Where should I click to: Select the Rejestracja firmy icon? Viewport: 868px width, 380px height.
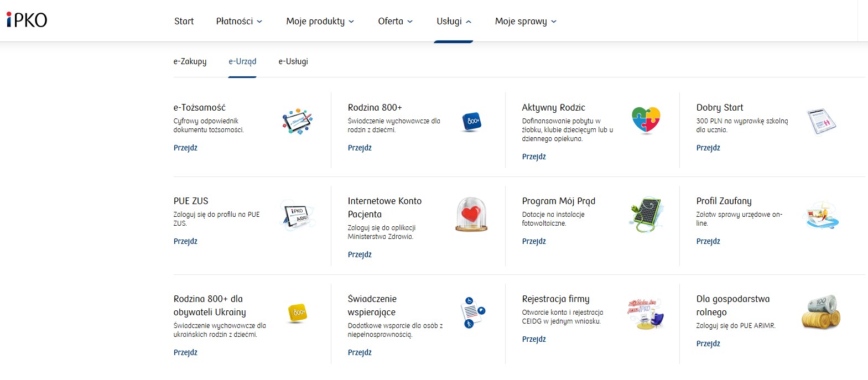coord(646,313)
